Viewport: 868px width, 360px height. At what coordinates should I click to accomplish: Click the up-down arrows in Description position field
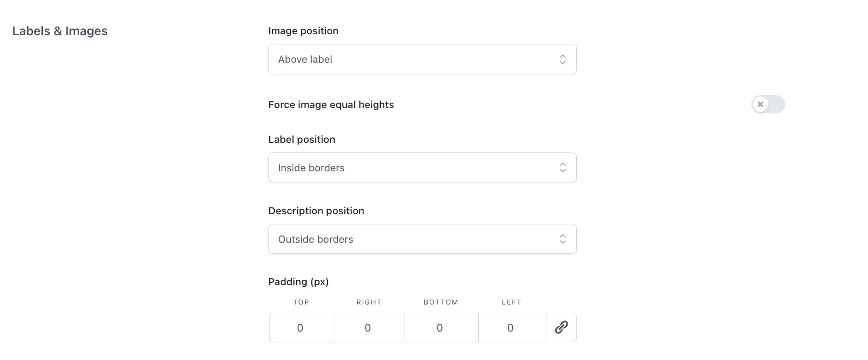(x=562, y=239)
